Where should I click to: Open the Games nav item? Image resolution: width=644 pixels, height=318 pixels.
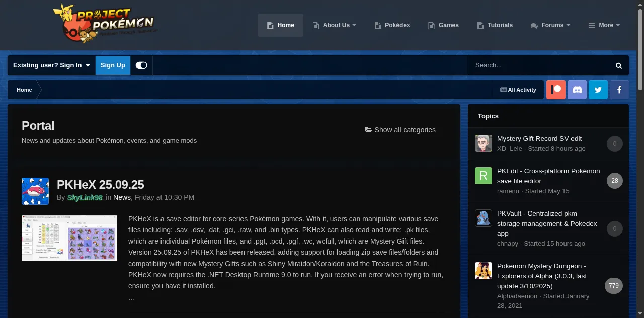click(x=443, y=25)
